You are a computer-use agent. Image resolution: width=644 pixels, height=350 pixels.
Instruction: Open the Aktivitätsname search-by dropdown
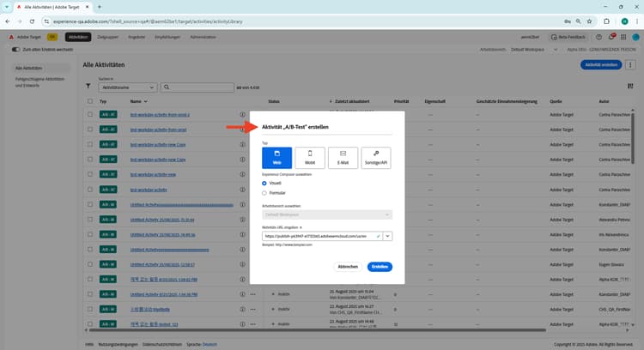click(x=128, y=87)
